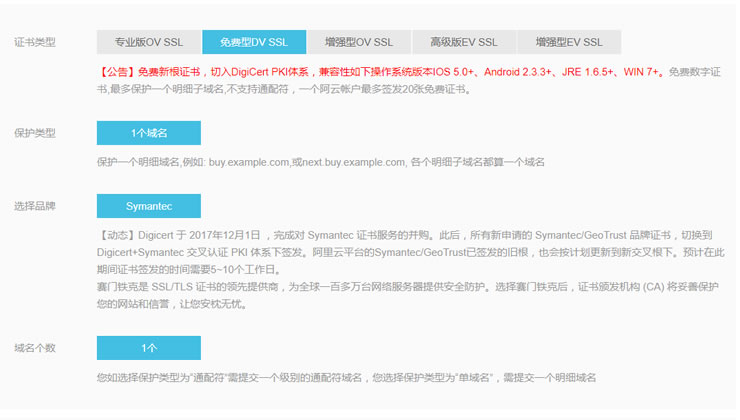Click the 期间证书签发的时间需要5~10个工作日 line
Image resolution: width=740 pixels, height=420 pixels.
[x=189, y=270]
